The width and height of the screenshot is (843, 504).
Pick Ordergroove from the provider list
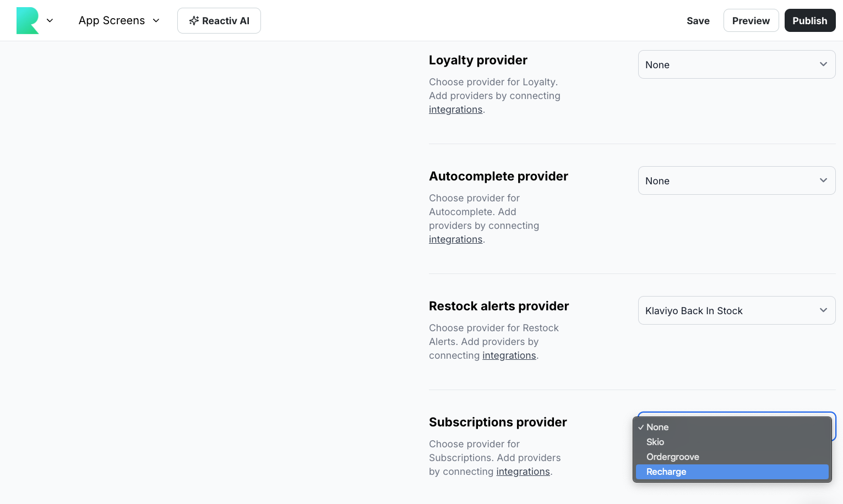tap(672, 457)
